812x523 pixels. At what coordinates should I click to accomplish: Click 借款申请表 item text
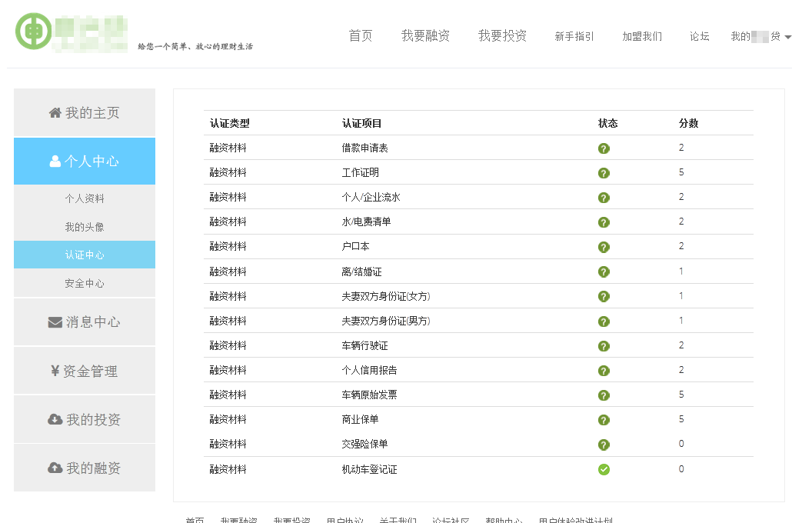[364, 148]
